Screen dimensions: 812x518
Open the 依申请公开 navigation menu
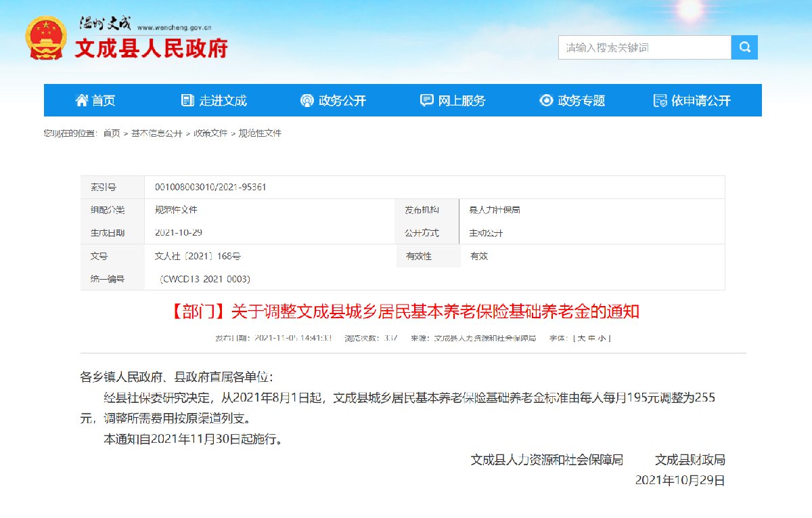701,100
